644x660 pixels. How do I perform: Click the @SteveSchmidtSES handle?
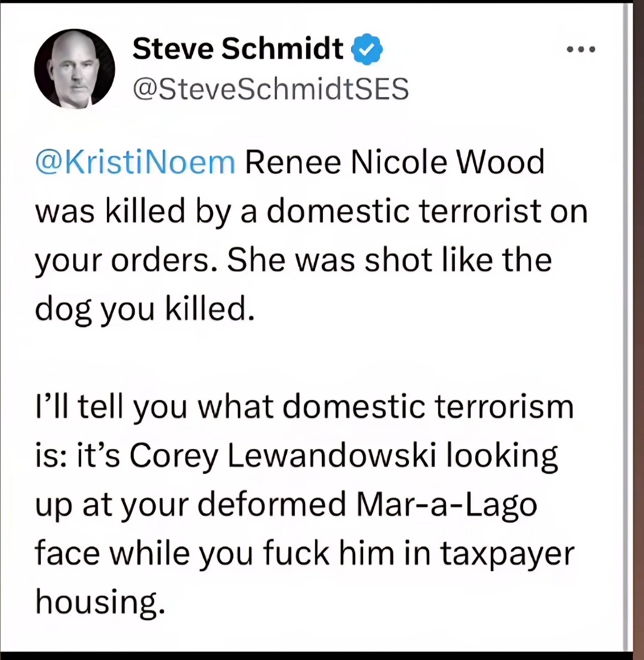point(271,89)
